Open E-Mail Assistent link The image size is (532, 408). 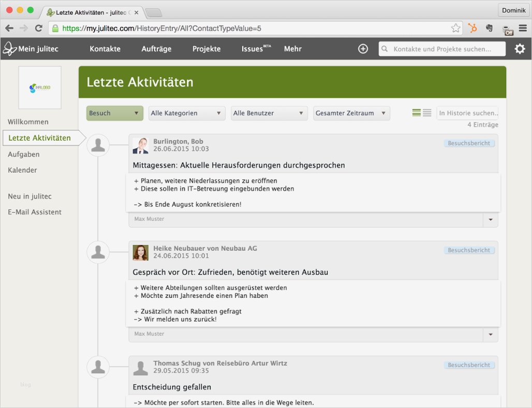35,212
